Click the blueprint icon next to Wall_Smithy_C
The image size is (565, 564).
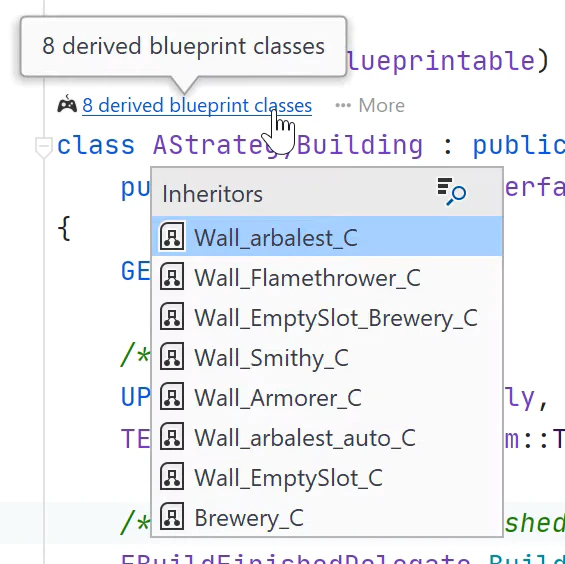point(172,356)
